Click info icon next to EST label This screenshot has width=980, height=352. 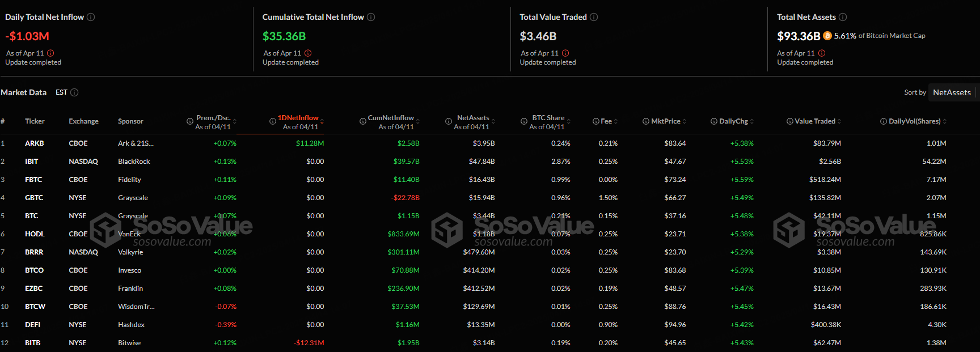point(74,92)
